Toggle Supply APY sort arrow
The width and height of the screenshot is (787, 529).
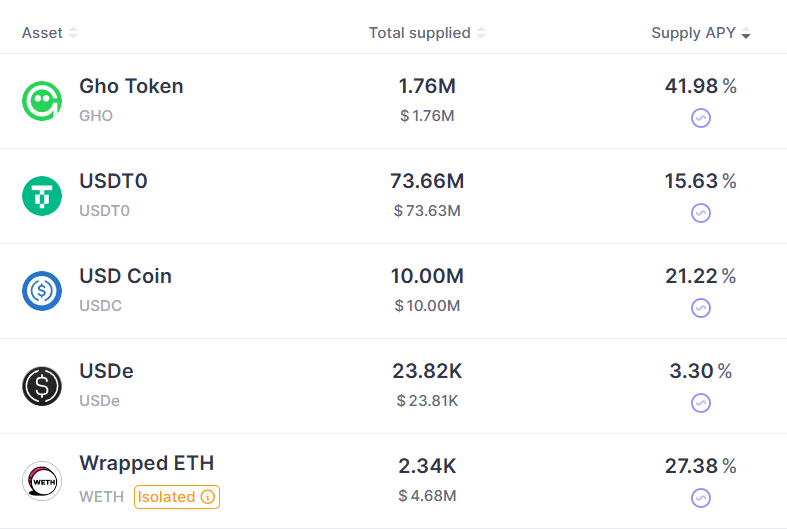click(746, 34)
